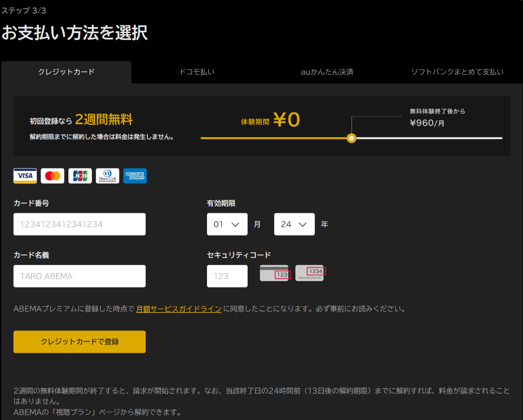Click the ¥0 trial period price text
Viewport: 523px width, 420px height.
click(x=287, y=120)
